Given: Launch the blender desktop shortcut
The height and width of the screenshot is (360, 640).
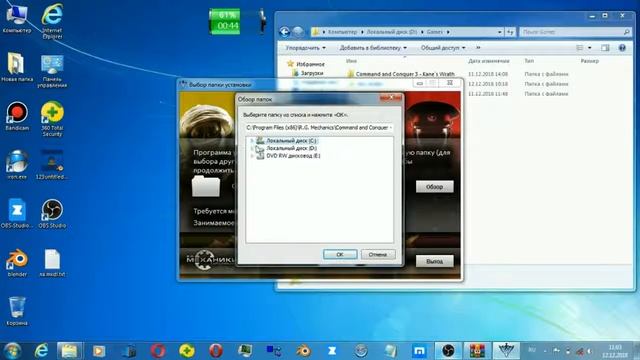Looking at the screenshot, I should pyautogui.click(x=17, y=262).
